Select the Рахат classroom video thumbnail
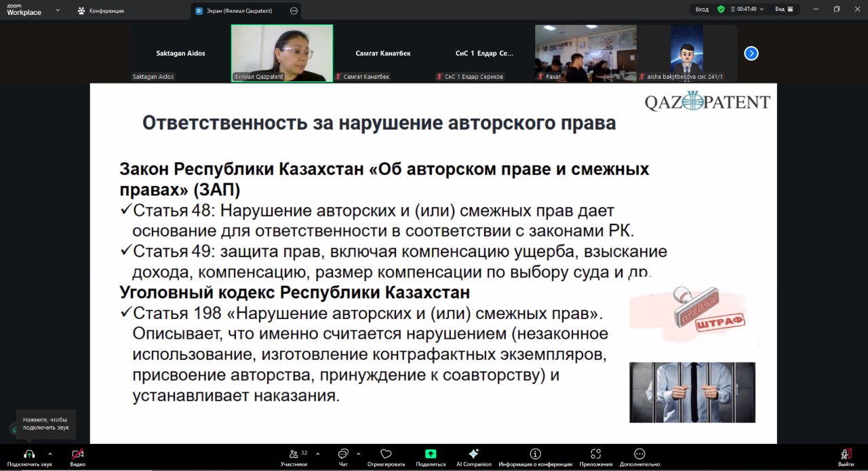Viewport: 868px width, 471px height. [x=585, y=53]
